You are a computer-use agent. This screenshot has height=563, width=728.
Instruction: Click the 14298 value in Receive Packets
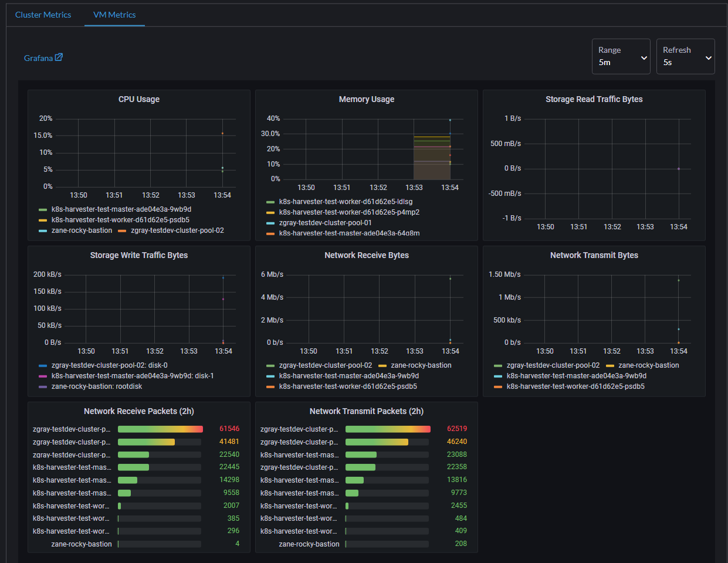click(229, 480)
